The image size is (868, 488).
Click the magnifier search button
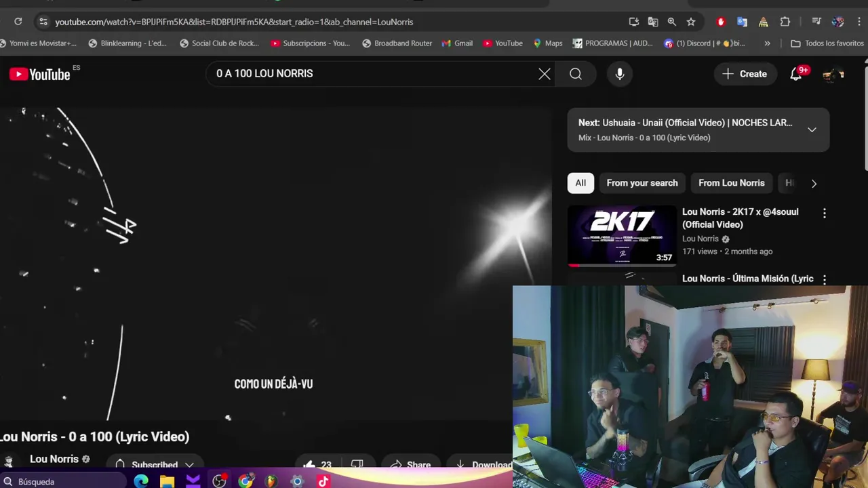point(576,74)
